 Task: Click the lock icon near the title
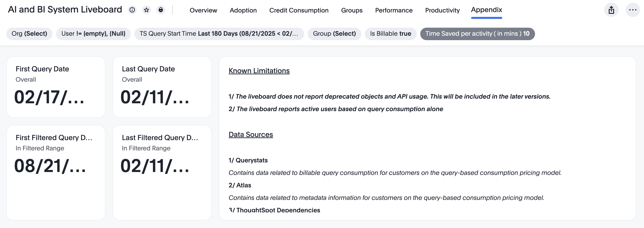coord(161,10)
